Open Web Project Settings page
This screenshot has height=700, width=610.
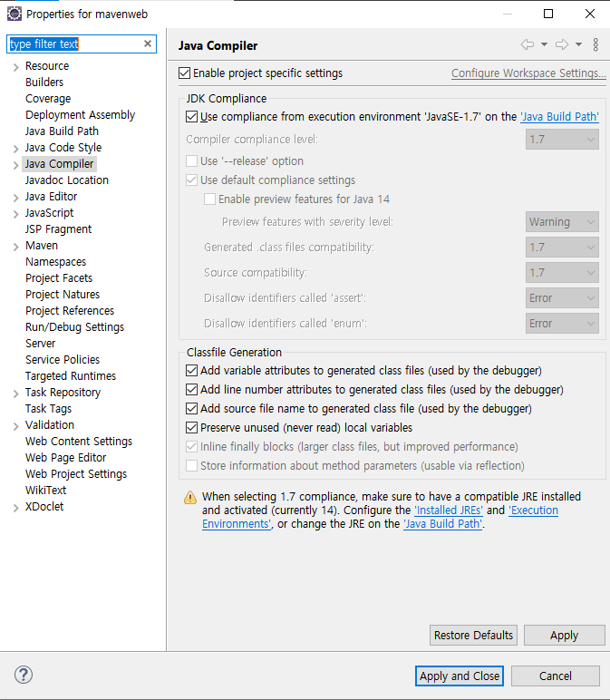(x=76, y=474)
